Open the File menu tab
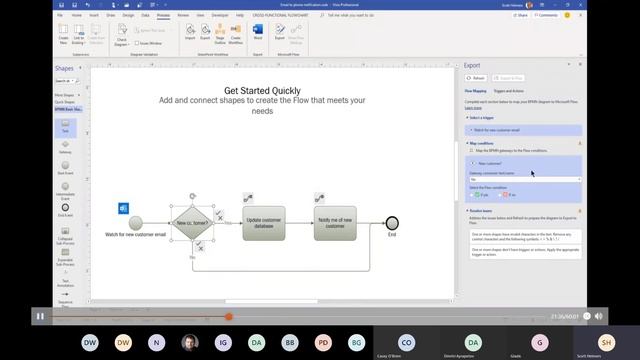 (x=60, y=15)
